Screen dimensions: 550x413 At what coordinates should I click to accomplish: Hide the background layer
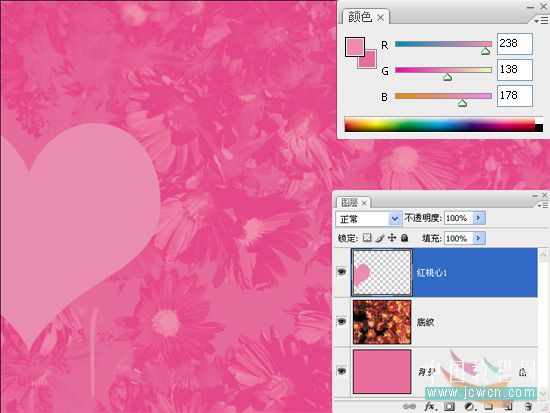pos(341,371)
